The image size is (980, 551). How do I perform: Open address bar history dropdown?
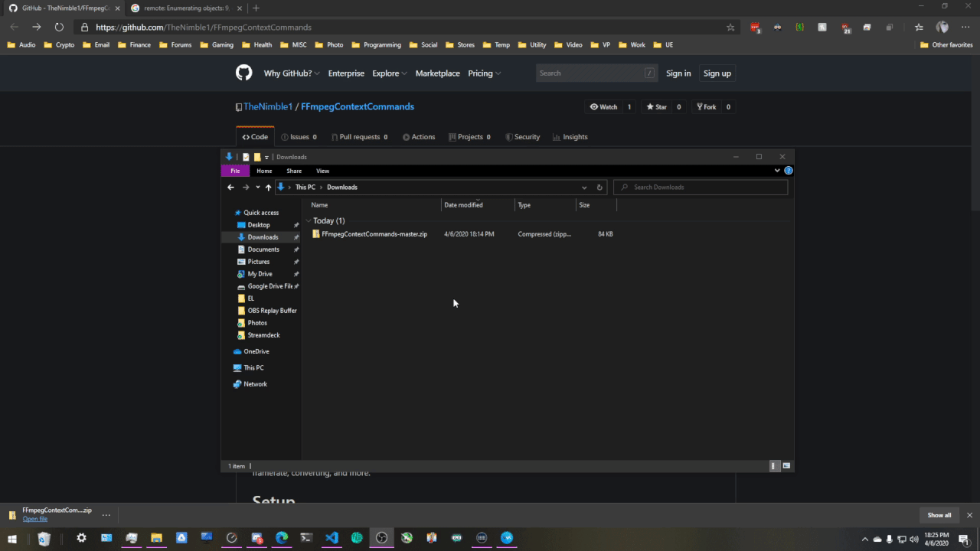[x=584, y=187]
